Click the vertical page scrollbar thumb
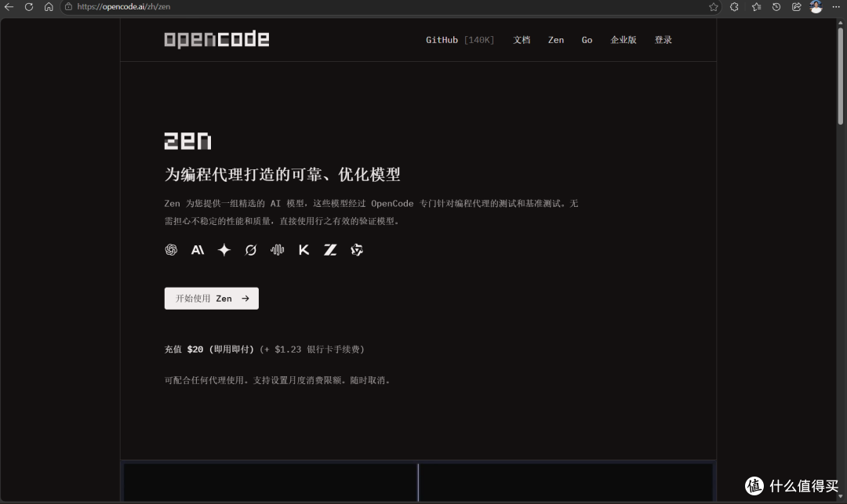Image resolution: width=847 pixels, height=504 pixels. [841, 75]
